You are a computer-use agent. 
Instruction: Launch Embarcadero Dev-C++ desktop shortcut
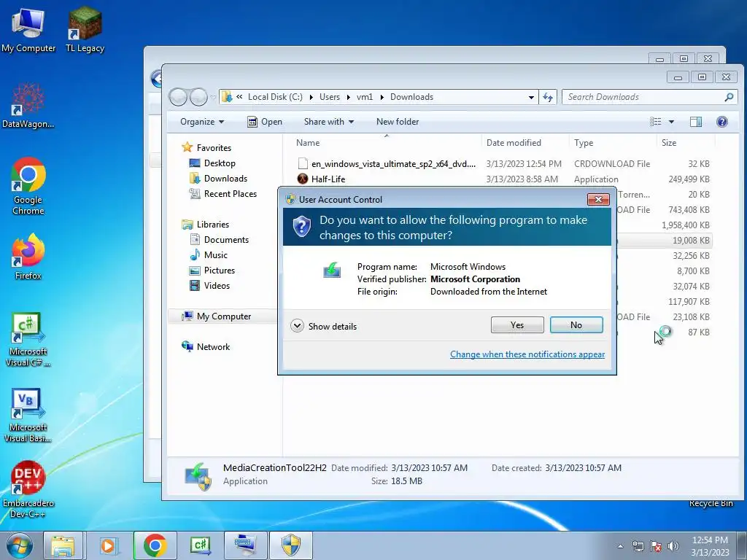[28, 489]
